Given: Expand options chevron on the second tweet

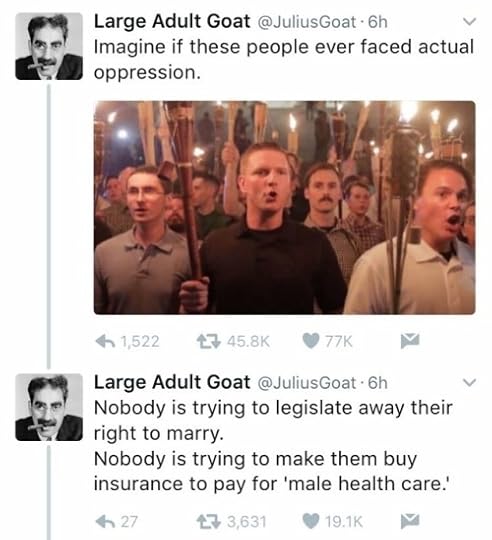Looking at the screenshot, I should tap(469, 383).
